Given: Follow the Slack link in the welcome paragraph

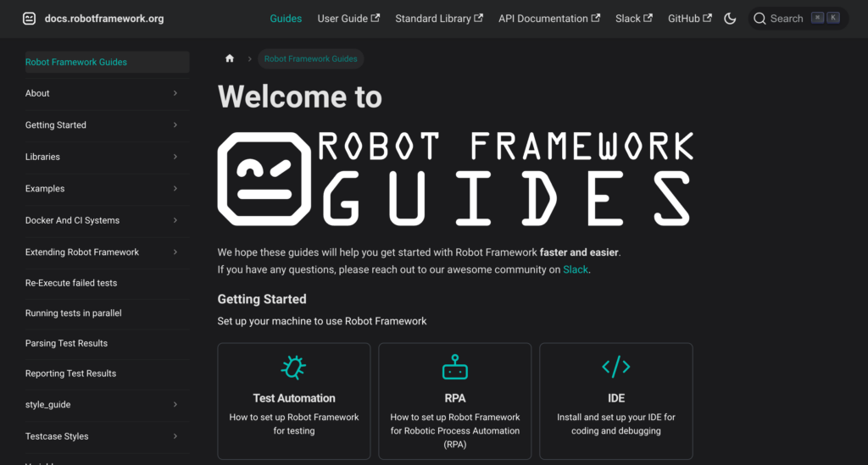Looking at the screenshot, I should coord(576,270).
